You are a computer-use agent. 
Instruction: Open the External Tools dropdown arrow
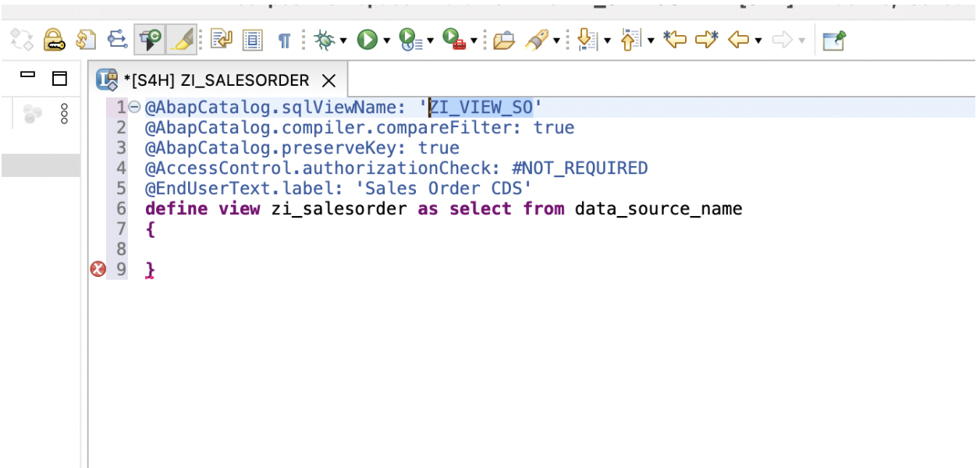[474, 41]
